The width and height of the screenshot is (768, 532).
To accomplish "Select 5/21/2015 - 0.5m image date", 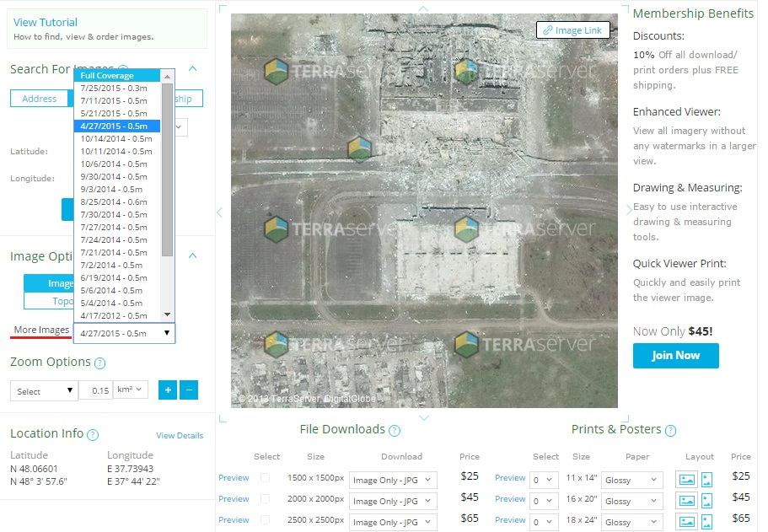I will point(117,113).
